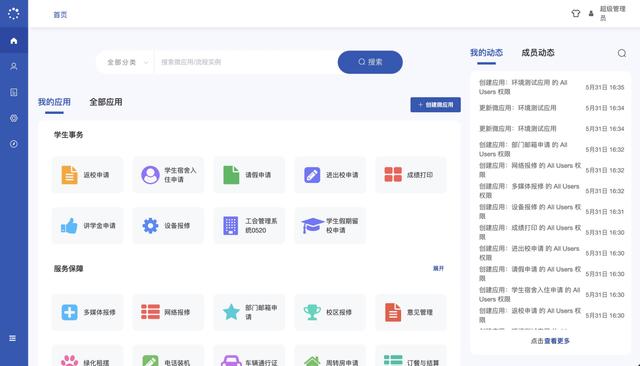Open the 多媒体报修 app
Screen dimensions: 640x366
tap(87, 312)
